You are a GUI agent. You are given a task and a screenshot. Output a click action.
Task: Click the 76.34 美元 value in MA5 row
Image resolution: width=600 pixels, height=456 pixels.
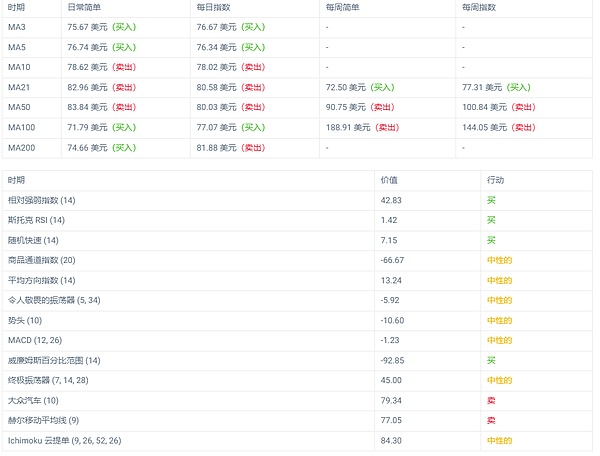coord(217,47)
